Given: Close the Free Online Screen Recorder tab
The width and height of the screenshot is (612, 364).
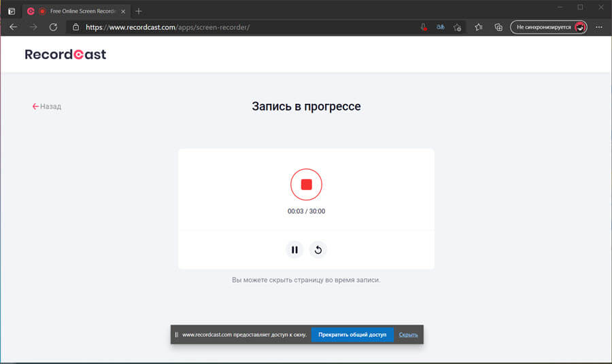Looking at the screenshot, I should 123,12.
